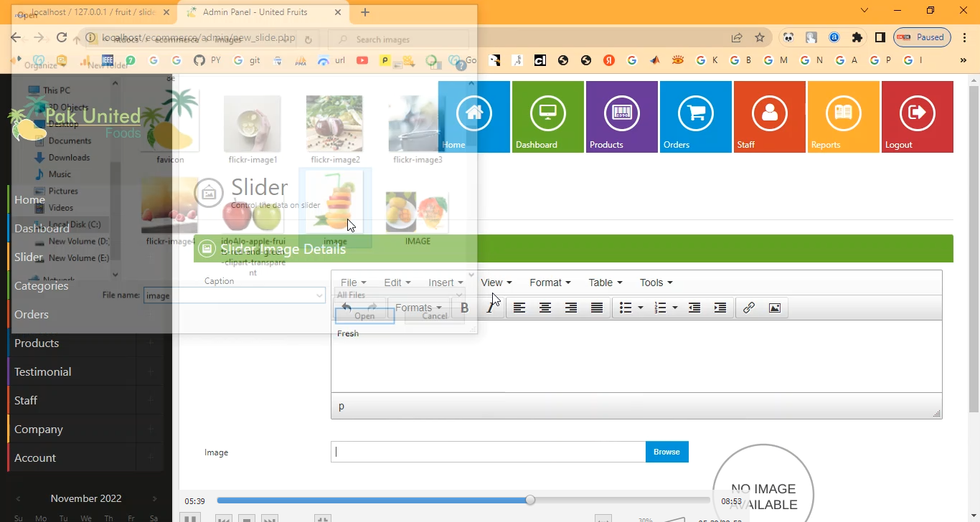Viewport: 980px width, 522px height.
Task: Open the Products tile barcode icon
Action: 622,113
